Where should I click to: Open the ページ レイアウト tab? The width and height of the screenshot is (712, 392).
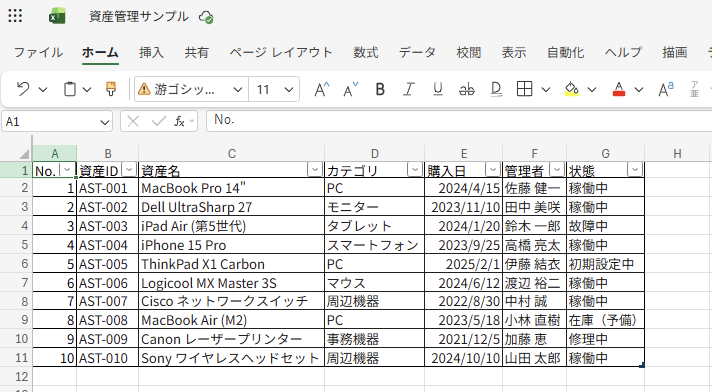coord(281,53)
